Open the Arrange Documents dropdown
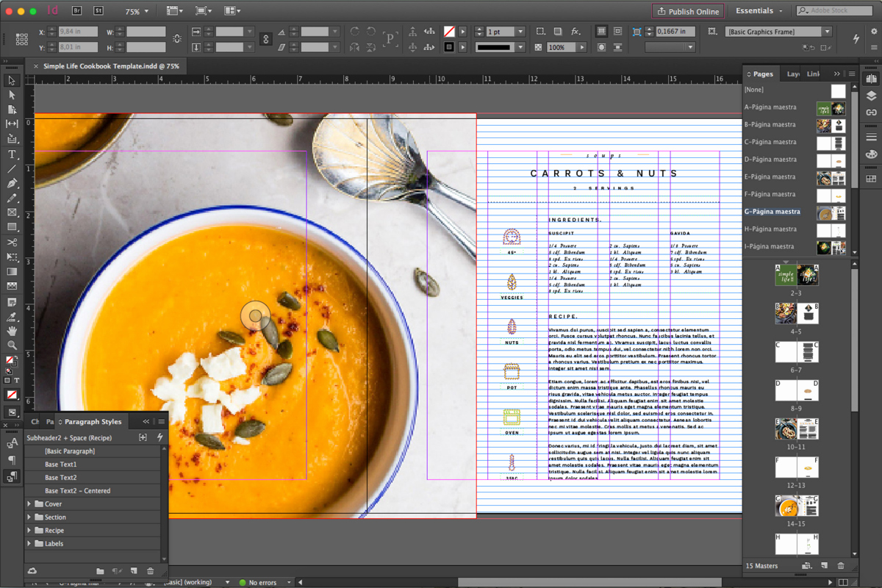 [x=232, y=11]
